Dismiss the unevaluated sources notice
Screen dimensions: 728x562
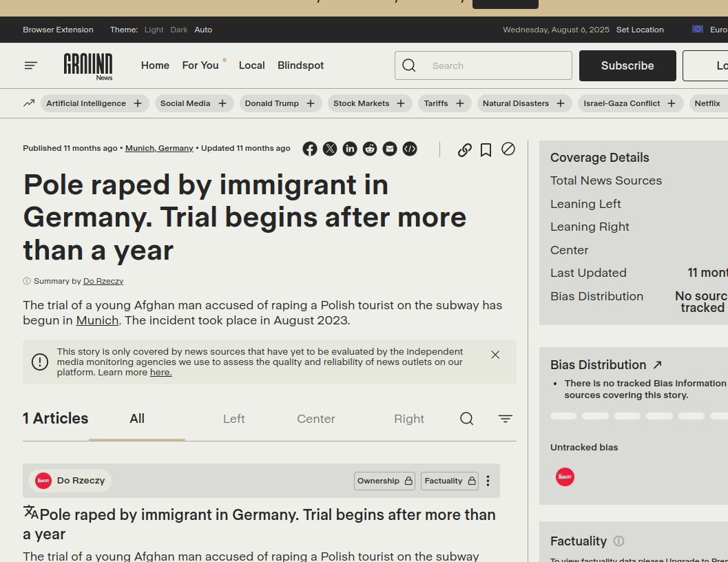[495, 355]
